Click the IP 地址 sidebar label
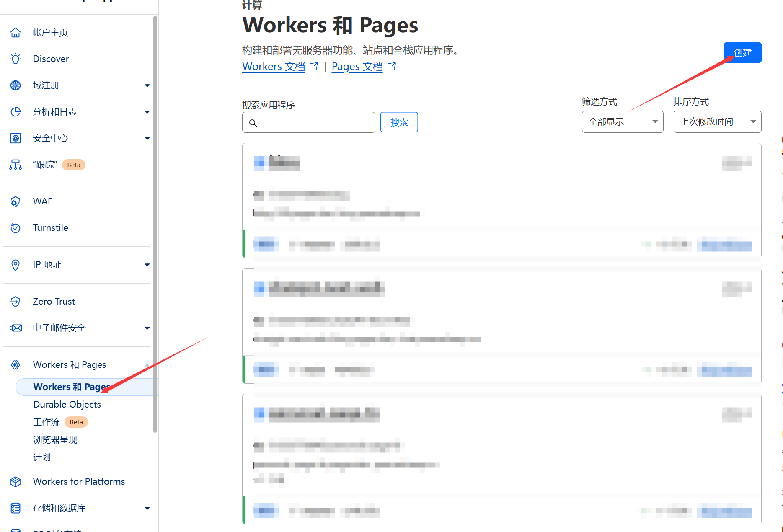The width and height of the screenshot is (783, 532). point(47,265)
